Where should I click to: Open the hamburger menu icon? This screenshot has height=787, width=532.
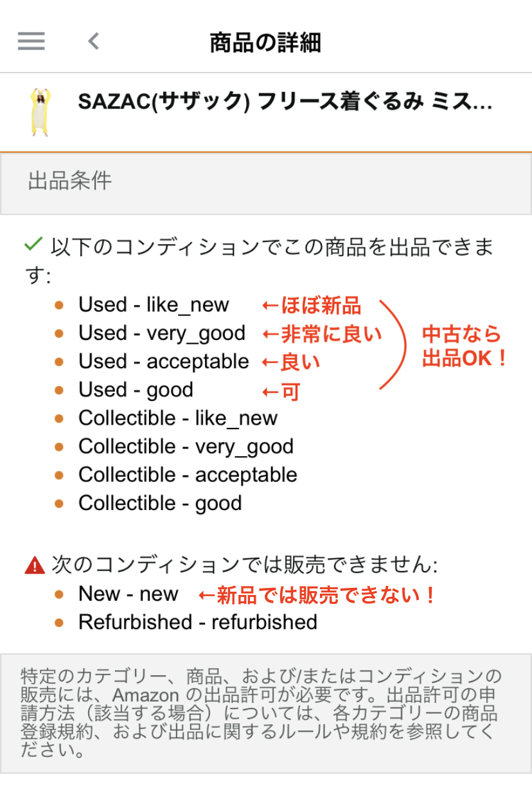[31, 41]
